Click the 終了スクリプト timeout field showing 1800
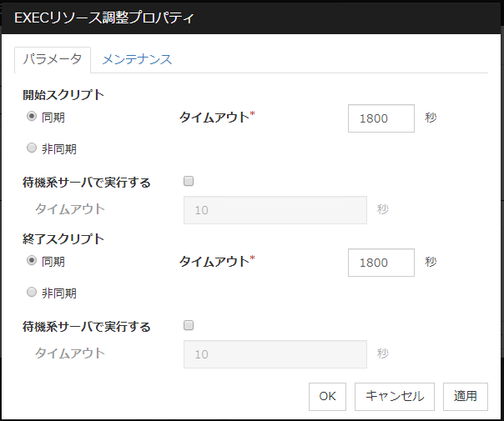The width and height of the screenshot is (504, 421). [x=381, y=262]
